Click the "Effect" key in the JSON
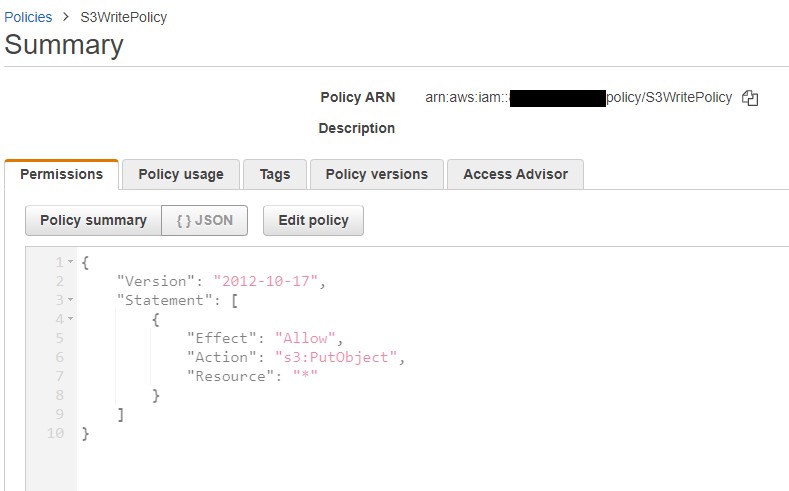This screenshot has height=491, width=789. click(221, 338)
